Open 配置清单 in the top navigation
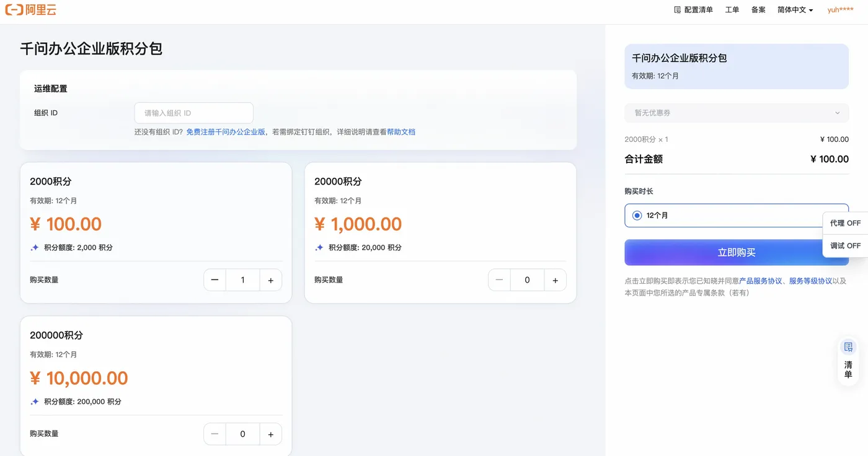 coord(693,10)
